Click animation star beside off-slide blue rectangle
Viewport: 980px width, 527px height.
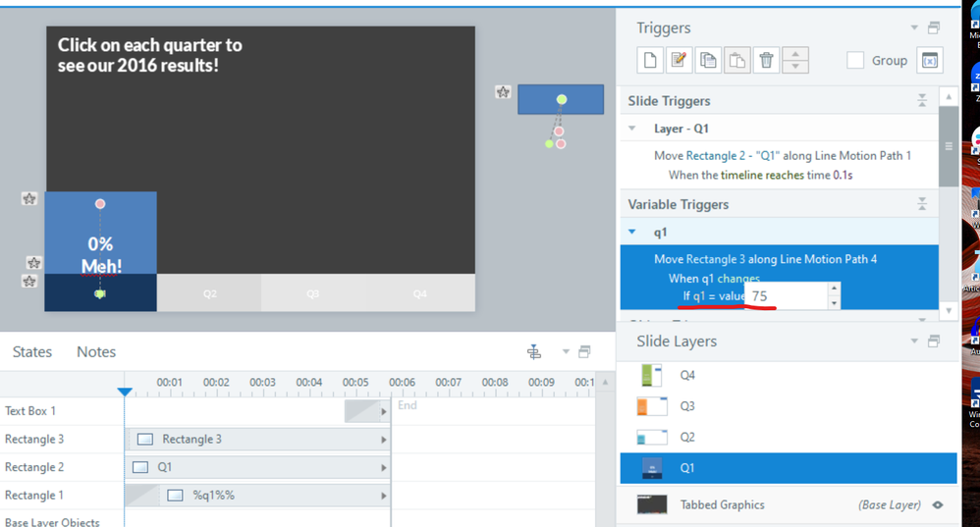[x=503, y=92]
